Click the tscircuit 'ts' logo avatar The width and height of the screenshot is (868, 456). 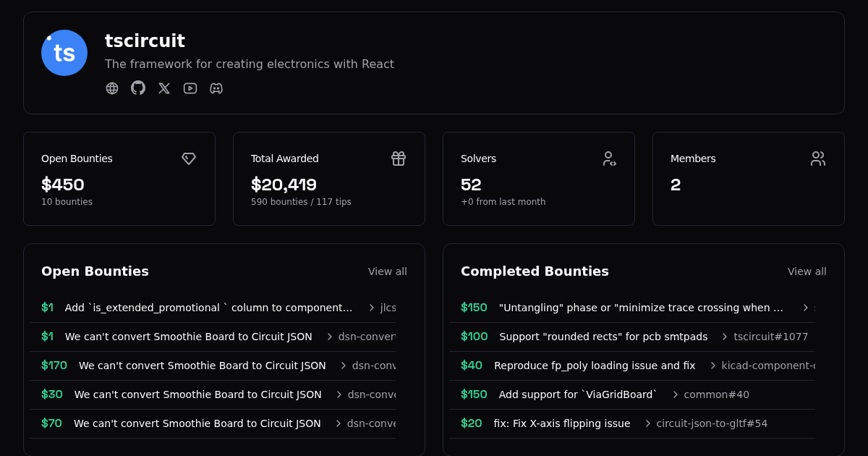(64, 53)
